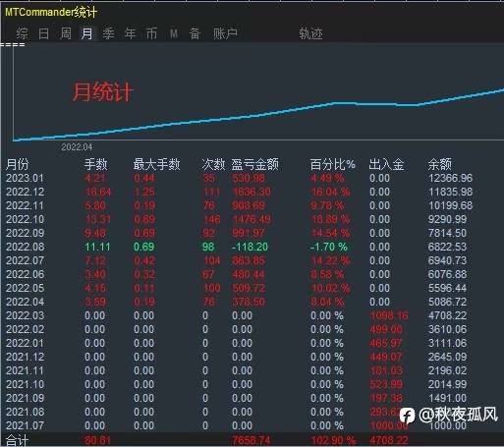Click the 2022.04 label on chart axis
This screenshot has height=447, width=504.
[x=77, y=147]
